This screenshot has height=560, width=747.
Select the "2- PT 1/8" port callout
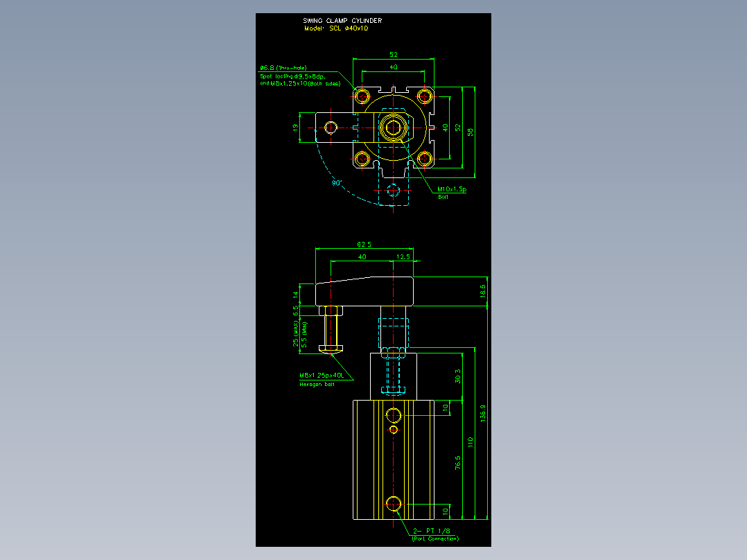coord(431,531)
